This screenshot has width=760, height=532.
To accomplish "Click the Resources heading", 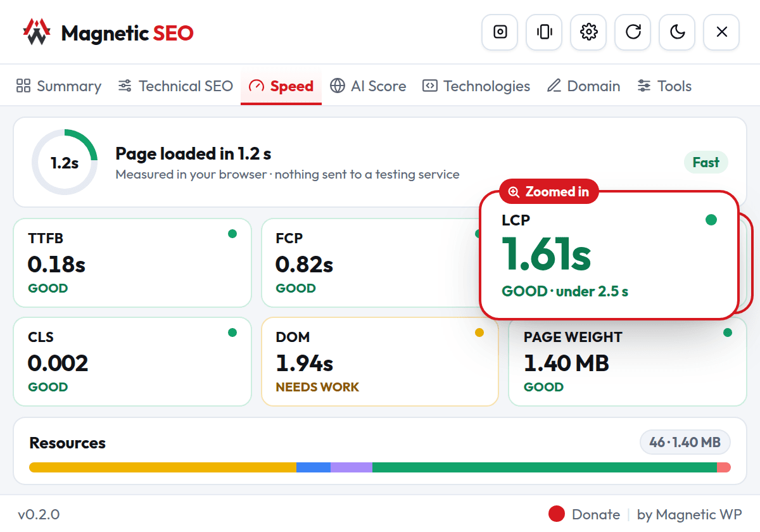I will 68,443.
